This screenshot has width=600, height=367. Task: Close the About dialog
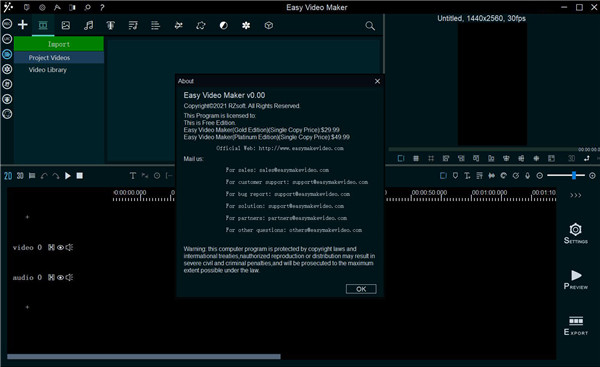[377, 81]
